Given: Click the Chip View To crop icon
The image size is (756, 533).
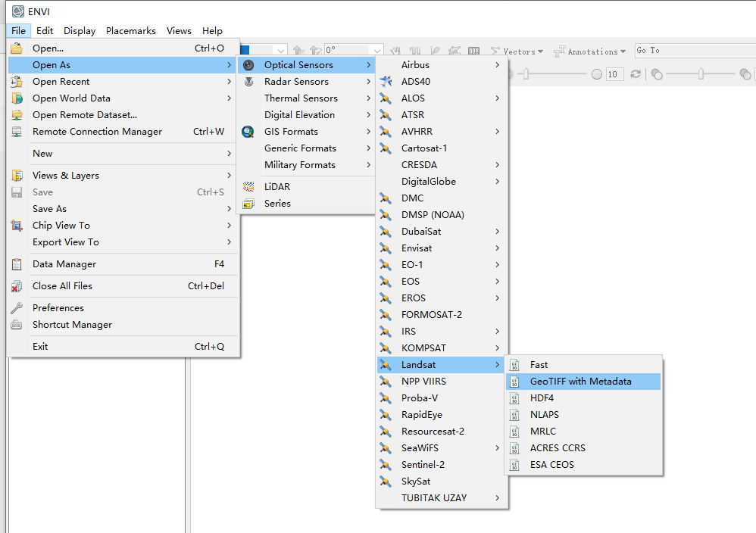Looking at the screenshot, I should (17, 226).
